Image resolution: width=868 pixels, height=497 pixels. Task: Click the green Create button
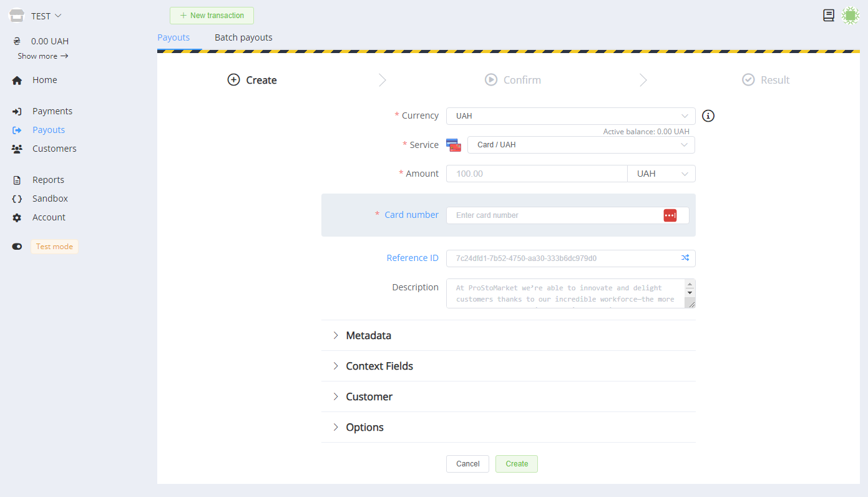tap(516, 464)
